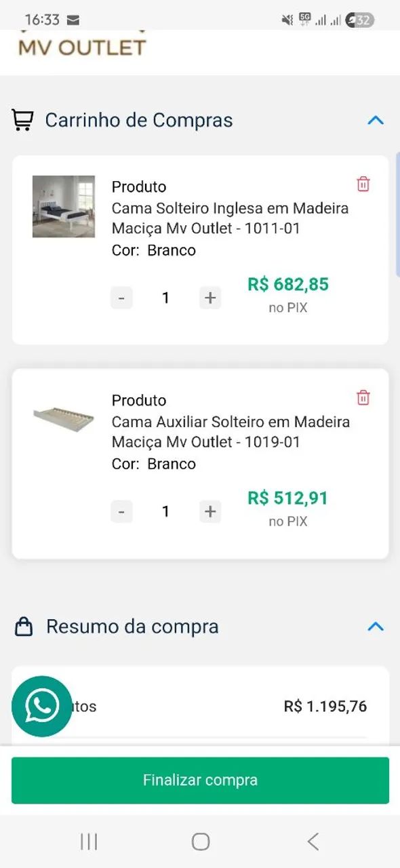The image size is (400, 868).
Task: Open recent apps from the navigation bar
Action: [88, 841]
